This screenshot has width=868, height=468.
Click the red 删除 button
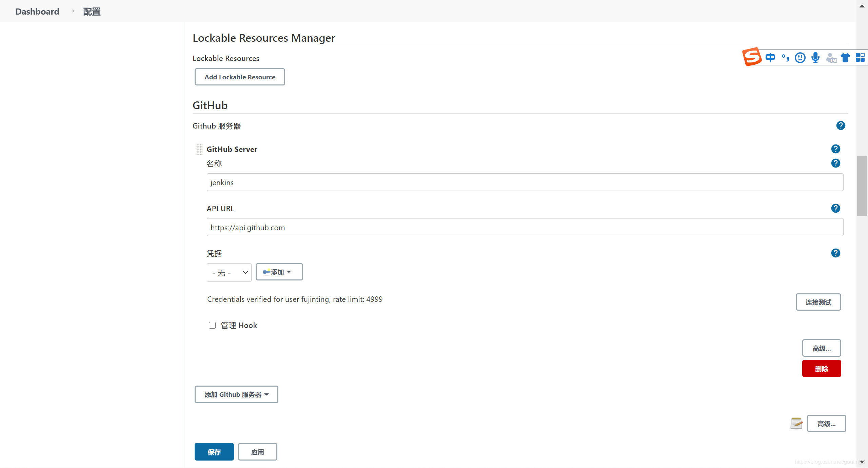click(x=822, y=369)
